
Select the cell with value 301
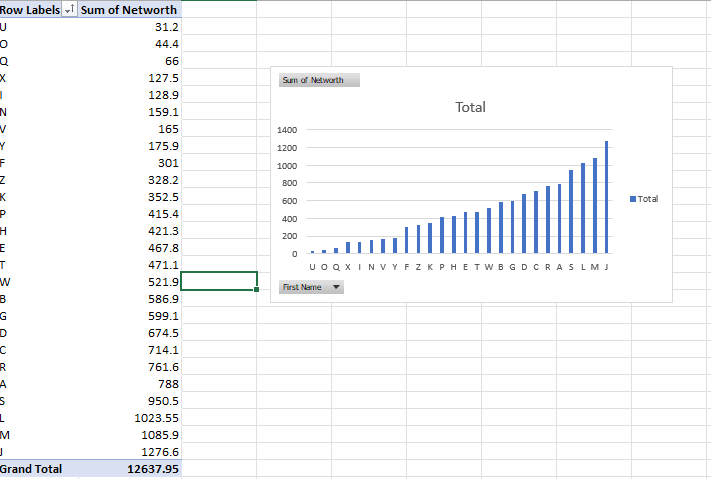pyautogui.click(x=130, y=163)
